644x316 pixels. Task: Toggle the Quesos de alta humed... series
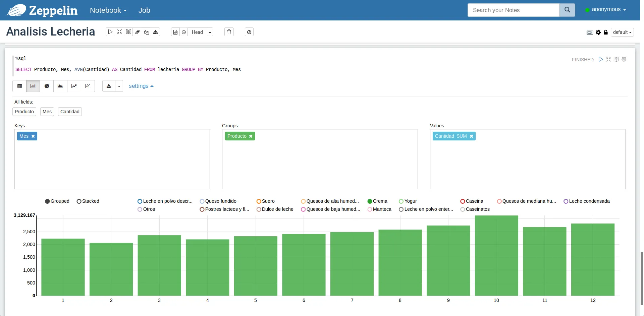330,201
